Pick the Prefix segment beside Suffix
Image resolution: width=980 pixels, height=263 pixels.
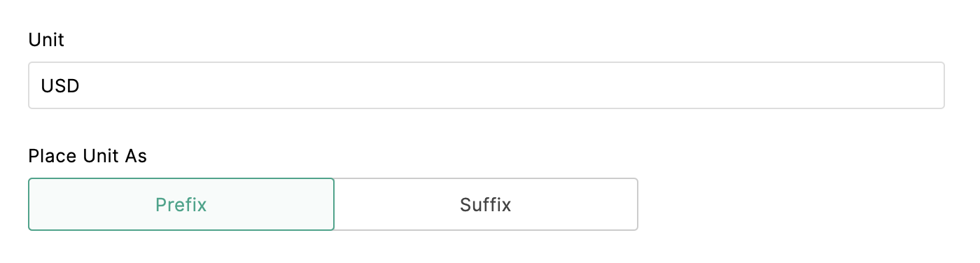pos(181,204)
